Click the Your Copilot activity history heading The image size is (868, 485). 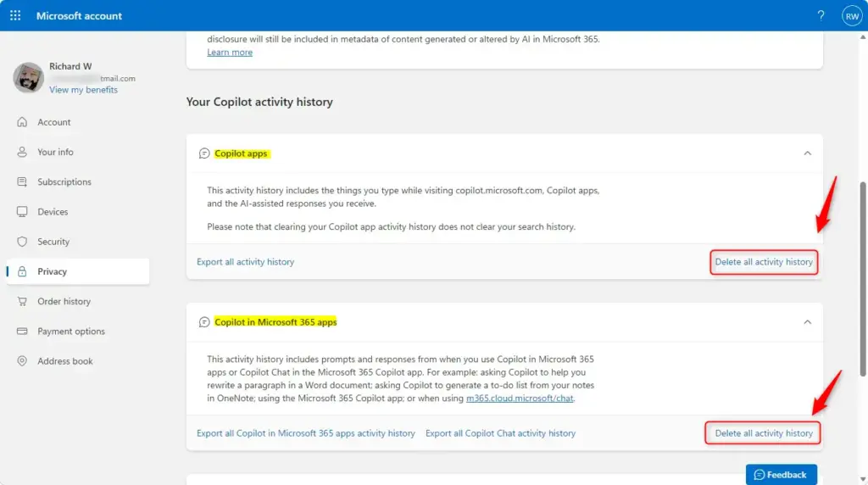click(x=259, y=102)
